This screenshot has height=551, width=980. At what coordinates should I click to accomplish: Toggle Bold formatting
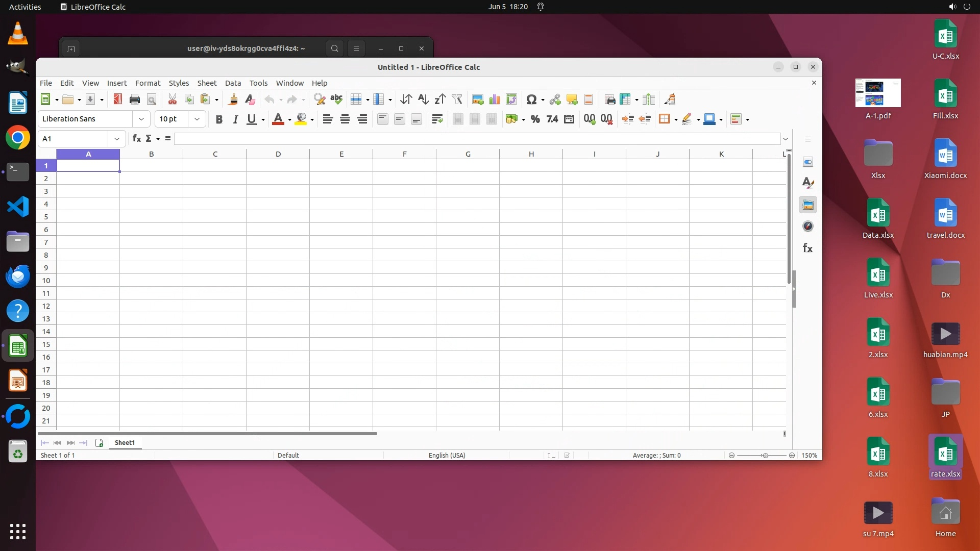point(219,119)
